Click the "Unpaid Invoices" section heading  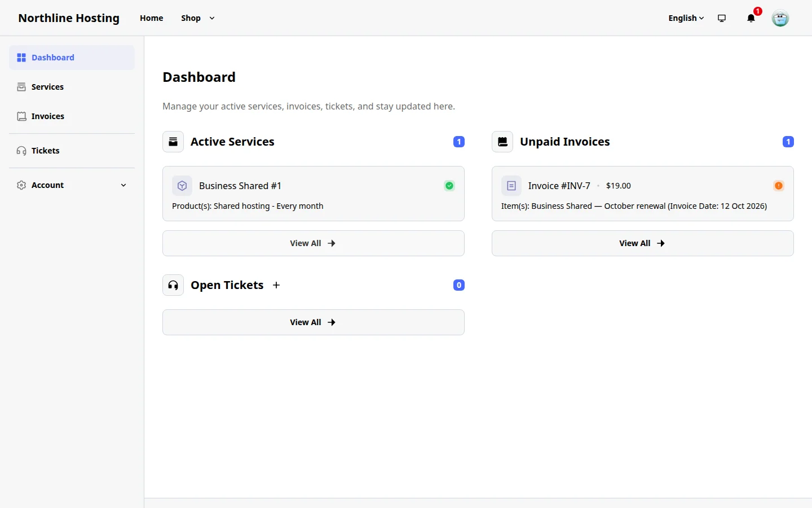click(x=565, y=142)
